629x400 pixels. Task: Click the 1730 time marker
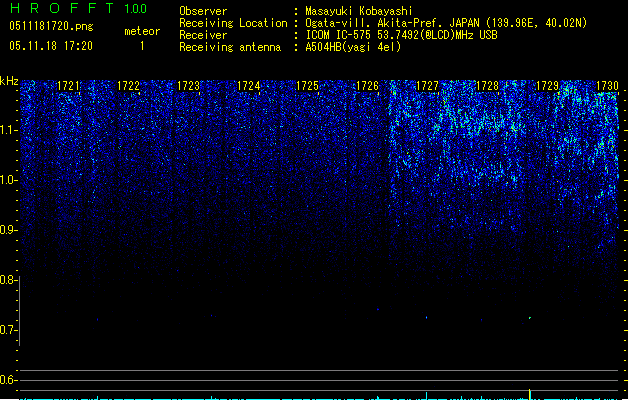click(x=607, y=86)
